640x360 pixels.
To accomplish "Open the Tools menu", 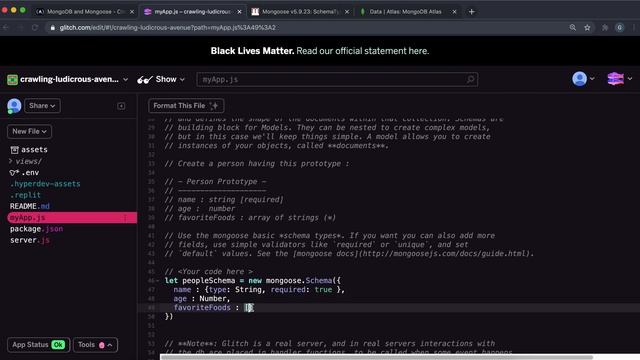I will pos(96,345).
